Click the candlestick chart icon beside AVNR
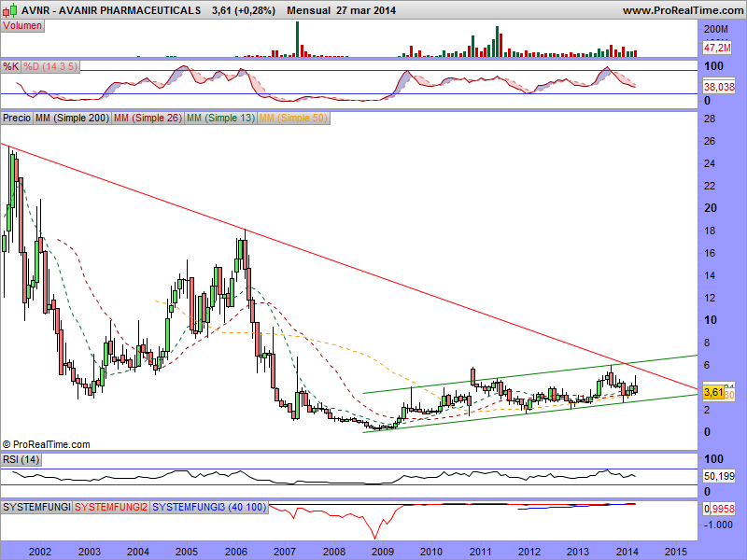Screen dimensions: 747x560 (x=10, y=10)
